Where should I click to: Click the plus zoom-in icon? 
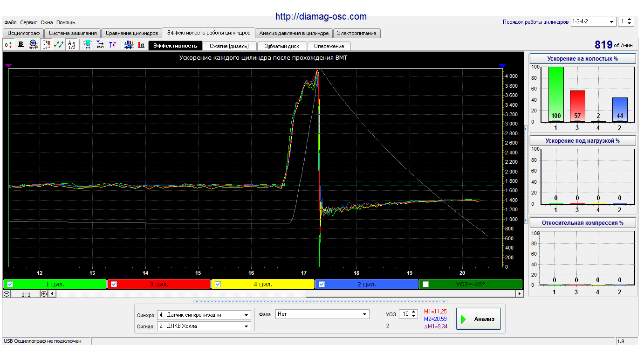(44, 294)
